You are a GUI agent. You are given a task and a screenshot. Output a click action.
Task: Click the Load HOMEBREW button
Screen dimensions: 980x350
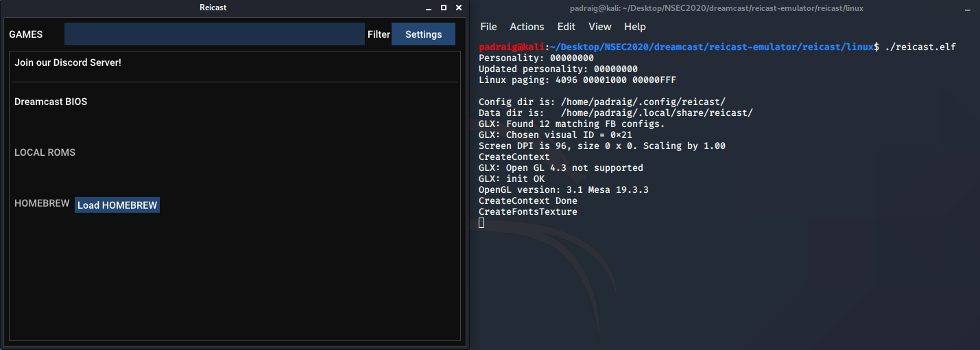(117, 205)
